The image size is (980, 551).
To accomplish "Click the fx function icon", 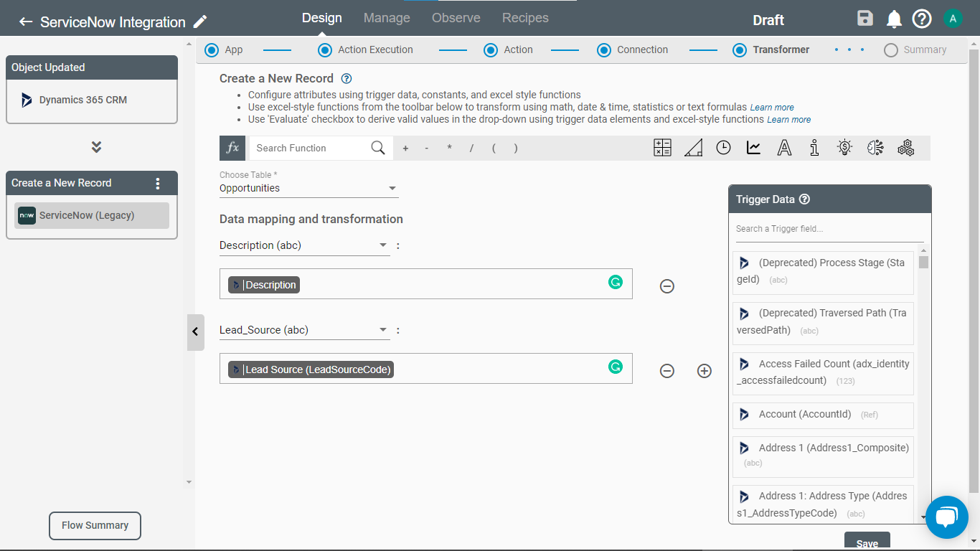I will pos(232,148).
